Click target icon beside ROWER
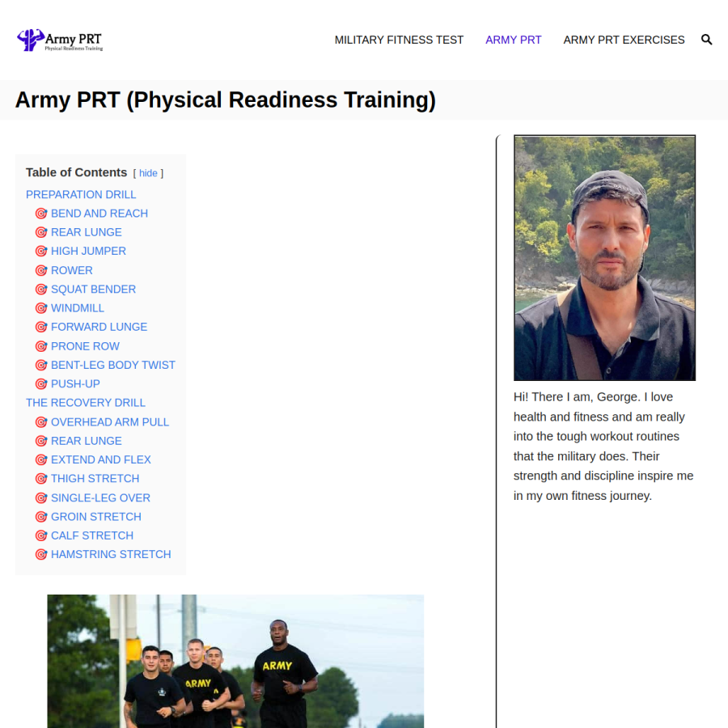Screen dimensions: 728x728 [41, 270]
